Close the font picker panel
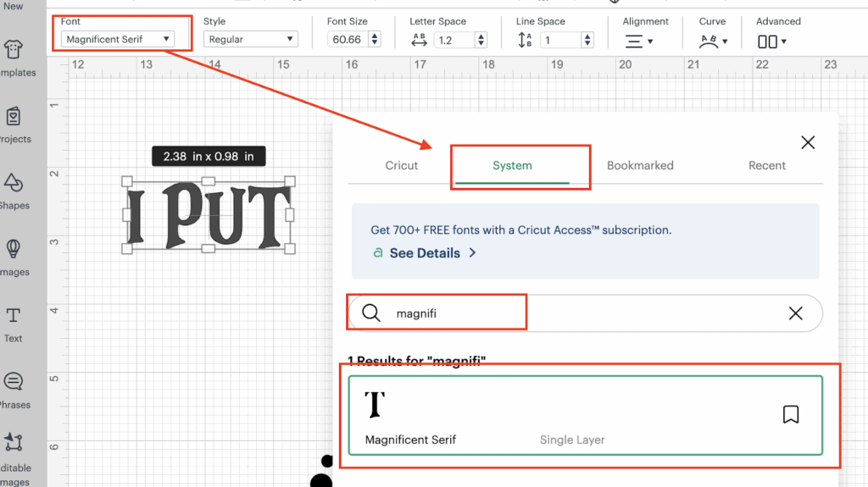The width and height of the screenshot is (868, 487). click(x=808, y=142)
